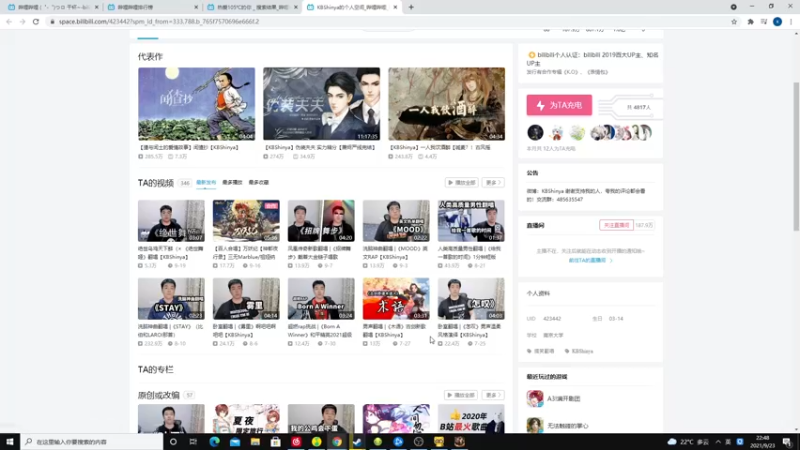800x450 pixels.
Task: Open the 绝世舞 video thumbnail
Action: point(171,221)
